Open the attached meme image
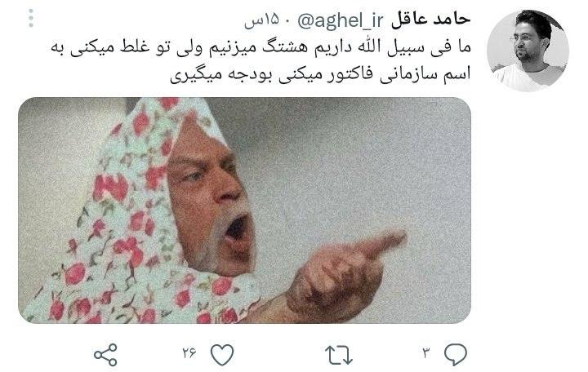The image size is (588, 372). 244,210
